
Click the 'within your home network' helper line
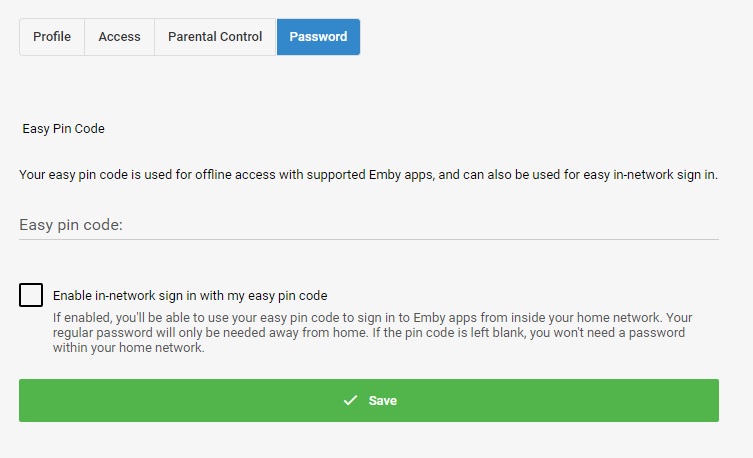click(x=128, y=349)
